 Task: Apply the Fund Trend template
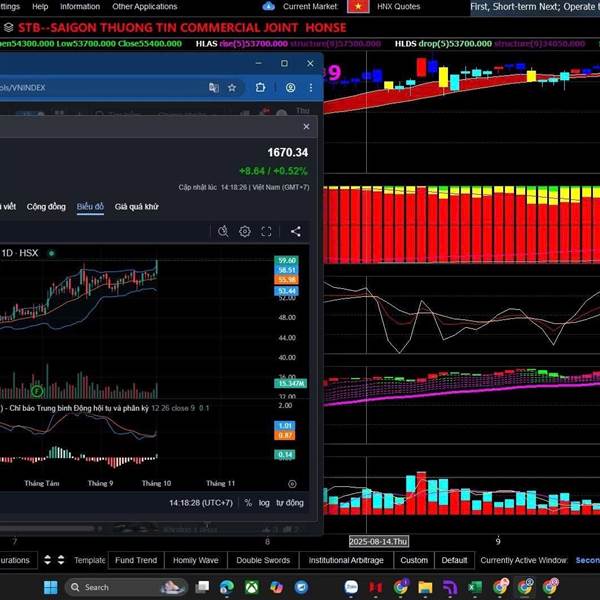tap(136, 560)
